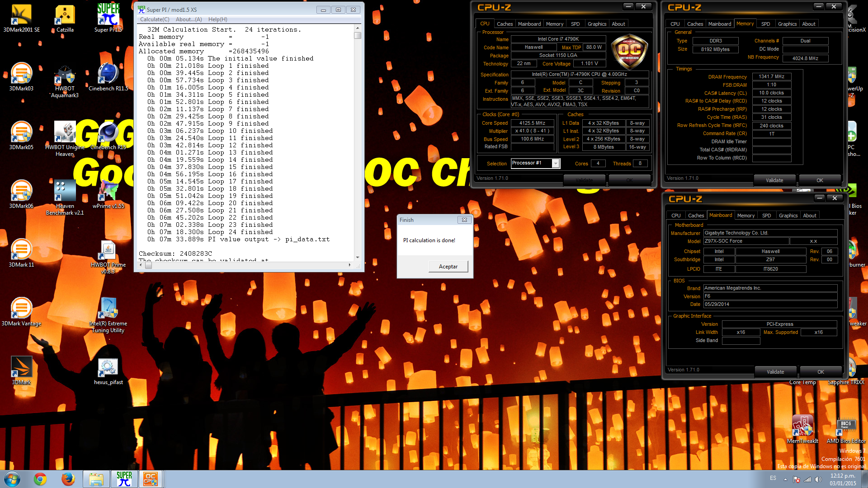Click OK in the Mainboard CPU-Z window
The image size is (868, 488).
click(821, 372)
